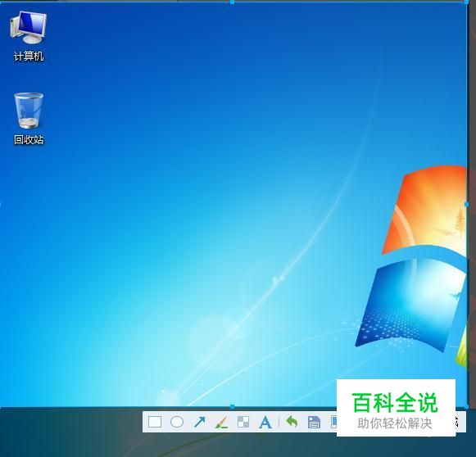
Task: Pick the brush pen tool
Action: coord(221,422)
